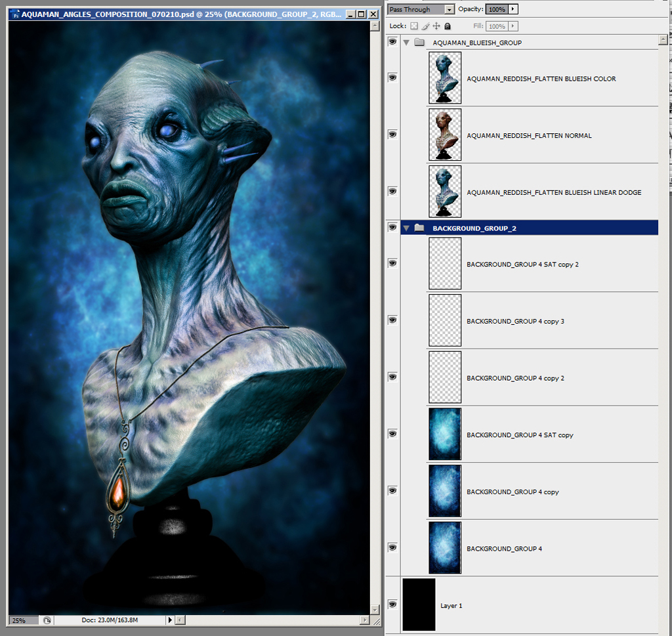This screenshot has width=672, height=636.
Task: Toggle visibility of AQUAMAN_REDDISH_FLATTEN NORMAL layer
Action: tap(392, 134)
